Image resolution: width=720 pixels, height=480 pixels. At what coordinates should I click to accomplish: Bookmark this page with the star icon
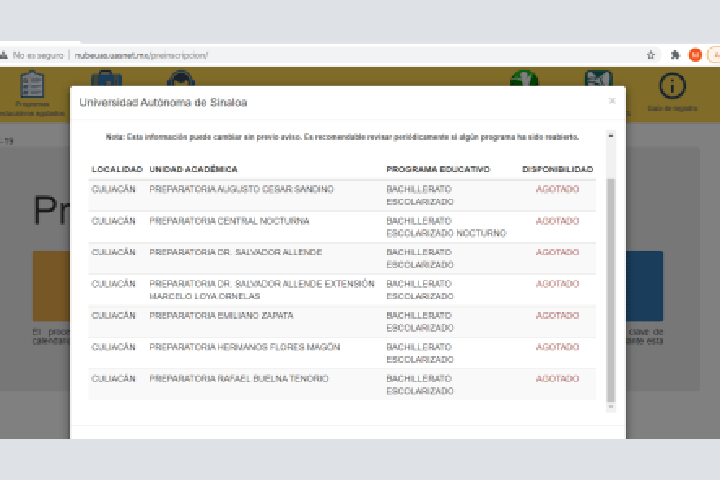[x=651, y=55]
